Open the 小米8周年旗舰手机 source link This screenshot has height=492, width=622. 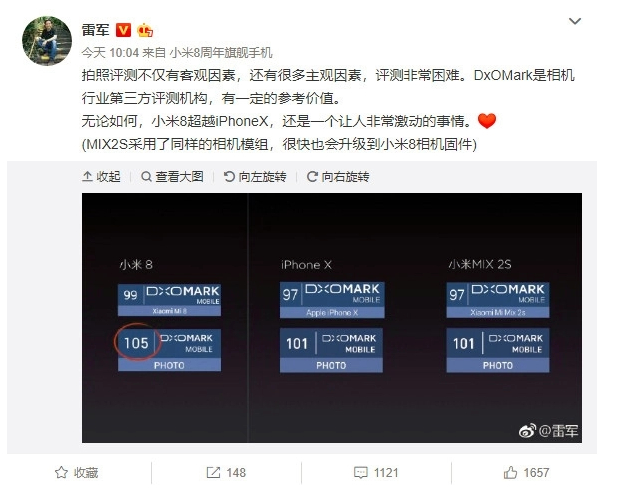click(221, 52)
